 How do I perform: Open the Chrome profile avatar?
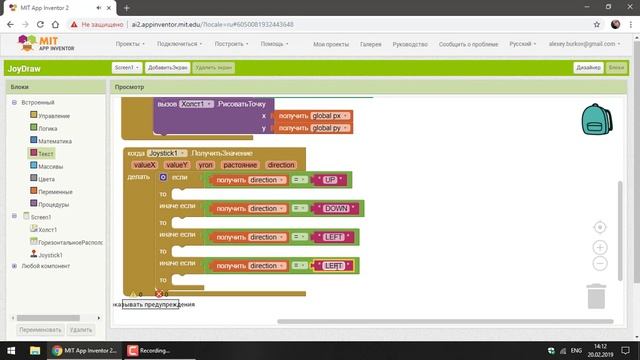coord(616,24)
